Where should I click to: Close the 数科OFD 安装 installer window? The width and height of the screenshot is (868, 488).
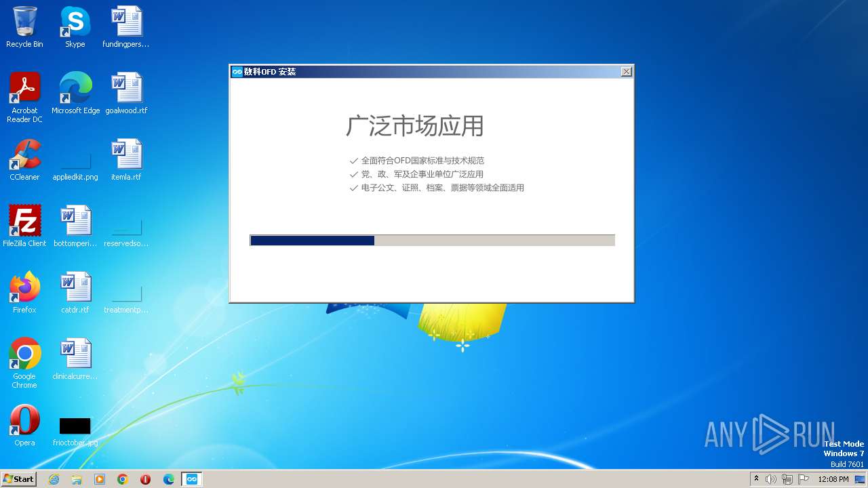[627, 71]
